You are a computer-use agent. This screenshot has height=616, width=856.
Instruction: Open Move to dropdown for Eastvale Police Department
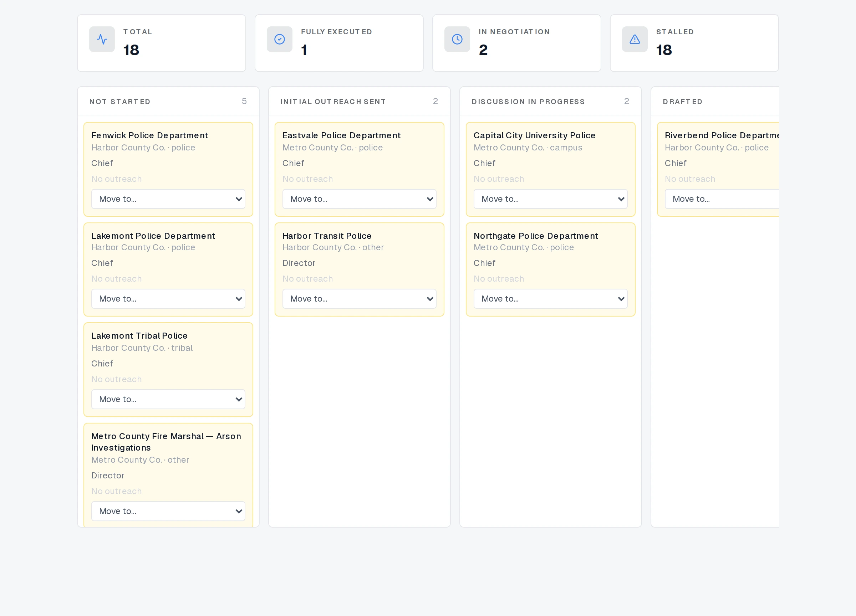tap(359, 199)
